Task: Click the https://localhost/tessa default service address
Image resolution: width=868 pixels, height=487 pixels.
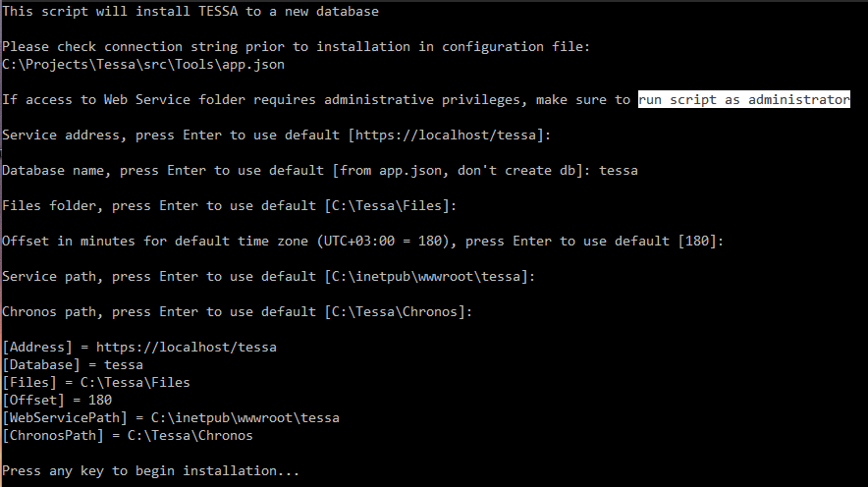Action: (x=446, y=135)
